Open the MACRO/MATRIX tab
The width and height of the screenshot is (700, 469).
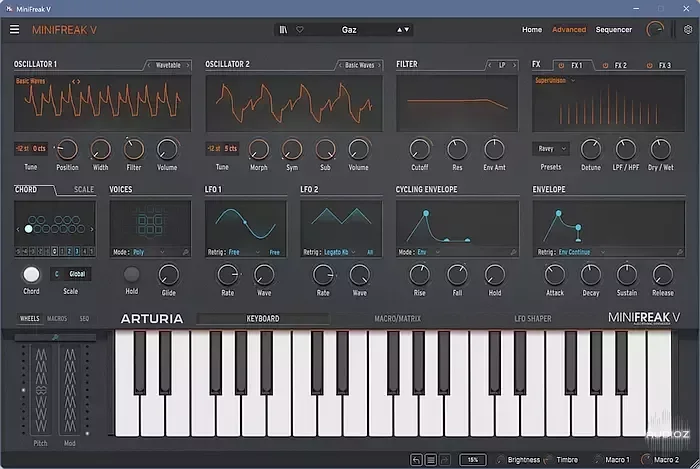(x=397, y=319)
